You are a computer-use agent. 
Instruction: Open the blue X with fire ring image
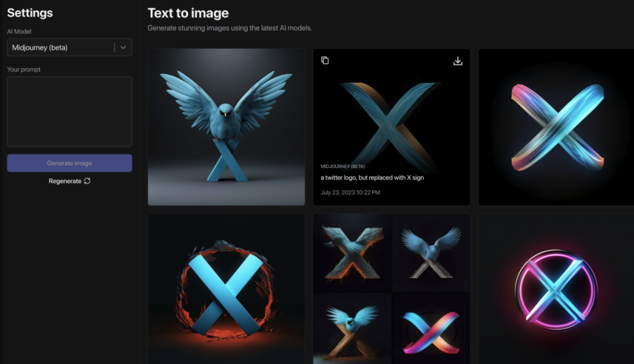tap(227, 289)
